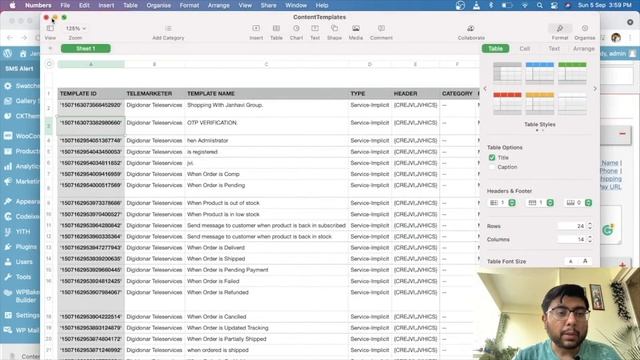Click the Rows count stepper
Image resolution: width=640 pixels, height=360 pixels.
coord(589,226)
